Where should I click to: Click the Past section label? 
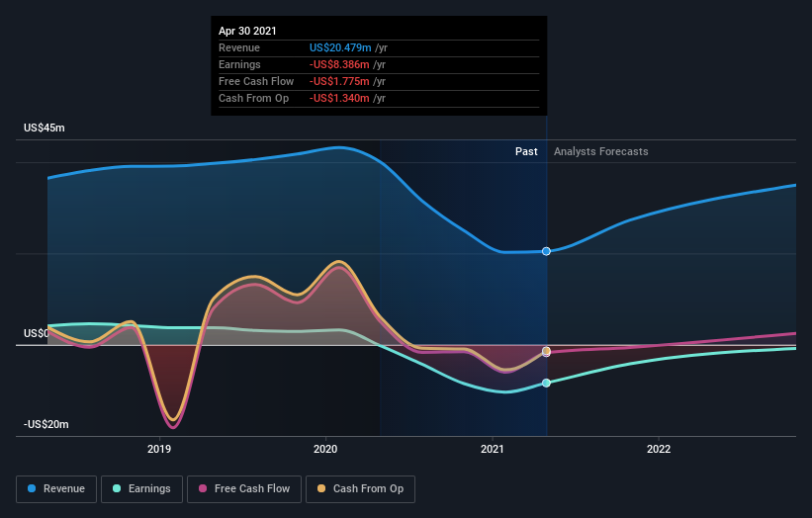coord(526,151)
